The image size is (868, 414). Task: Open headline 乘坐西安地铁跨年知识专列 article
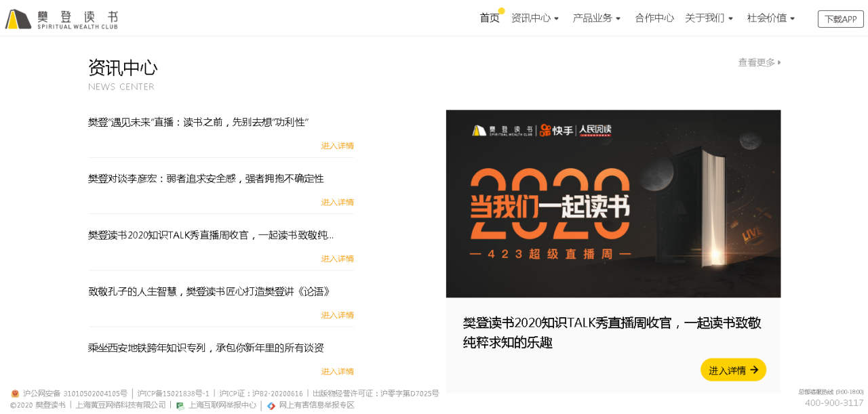(206, 348)
